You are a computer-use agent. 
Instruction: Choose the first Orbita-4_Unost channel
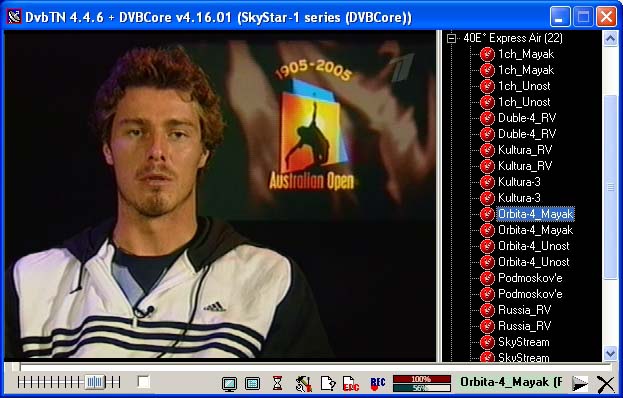(534, 246)
